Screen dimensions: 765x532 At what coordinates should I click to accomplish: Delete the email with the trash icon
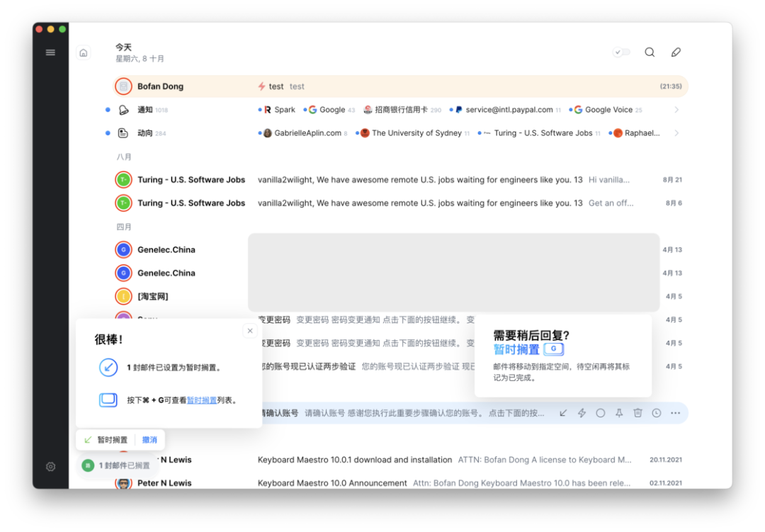637,414
